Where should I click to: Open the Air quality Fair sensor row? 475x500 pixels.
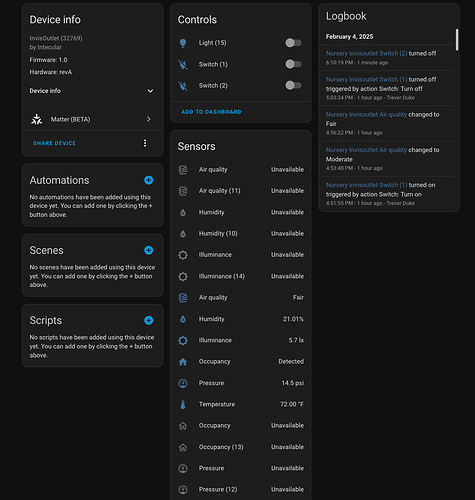(x=241, y=298)
